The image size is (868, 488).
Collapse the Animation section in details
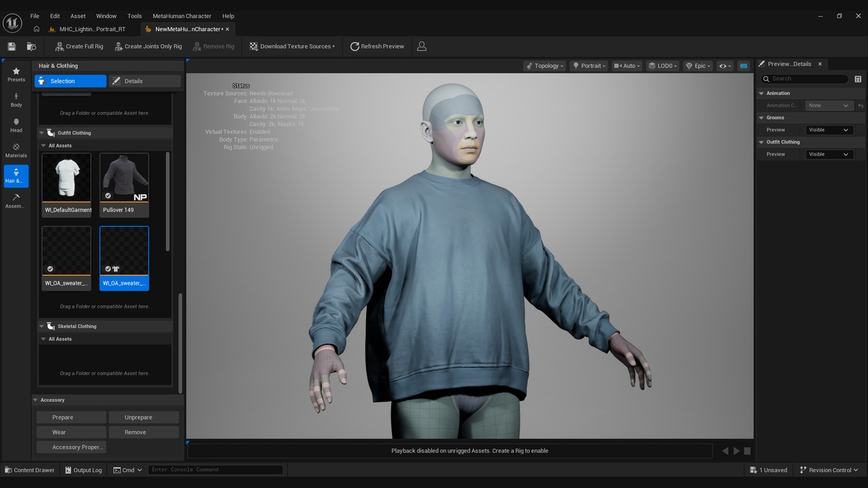(x=762, y=94)
